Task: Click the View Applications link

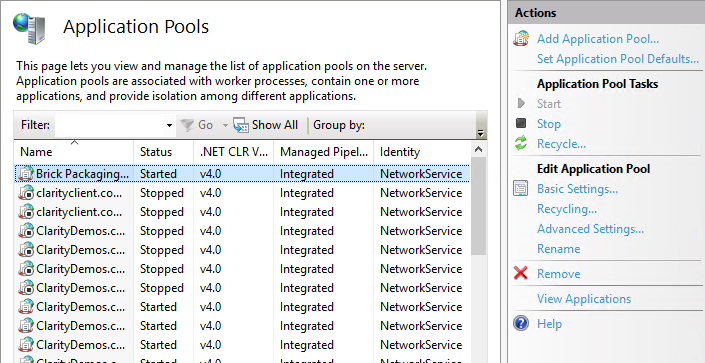Action: point(584,299)
